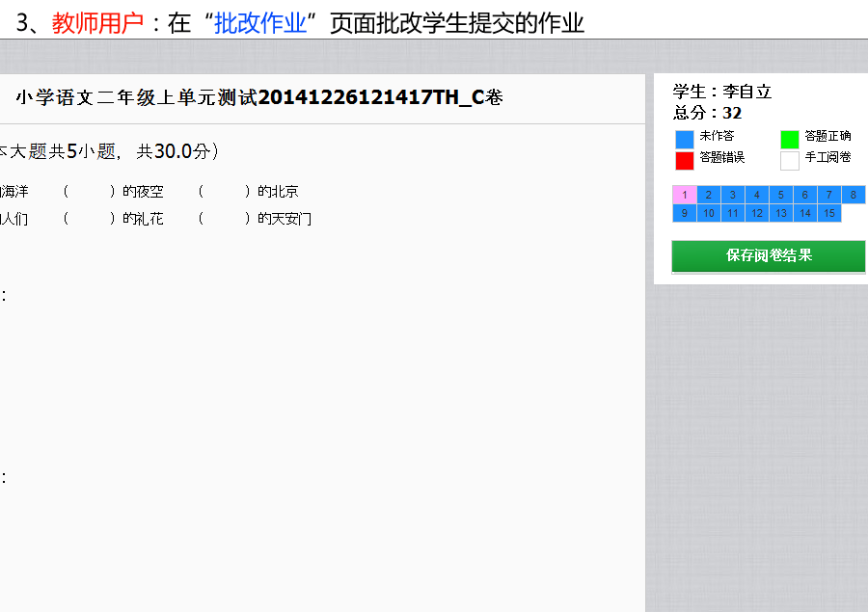Click the white 手工阅卷 legend swatch

point(790,160)
